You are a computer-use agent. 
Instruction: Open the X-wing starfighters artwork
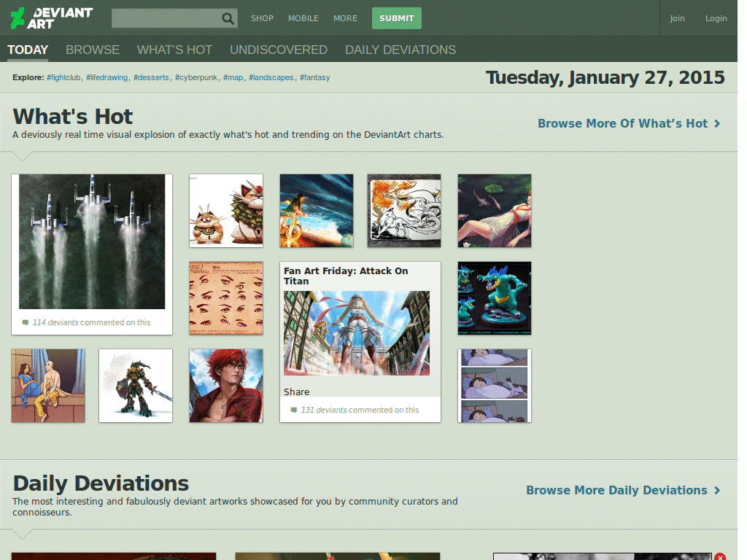point(92,241)
